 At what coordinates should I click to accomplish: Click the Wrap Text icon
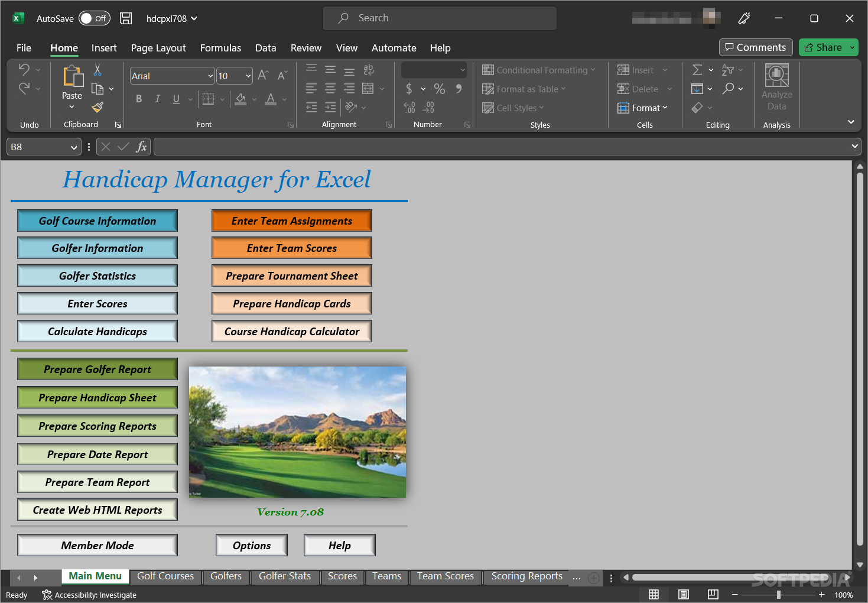(369, 70)
